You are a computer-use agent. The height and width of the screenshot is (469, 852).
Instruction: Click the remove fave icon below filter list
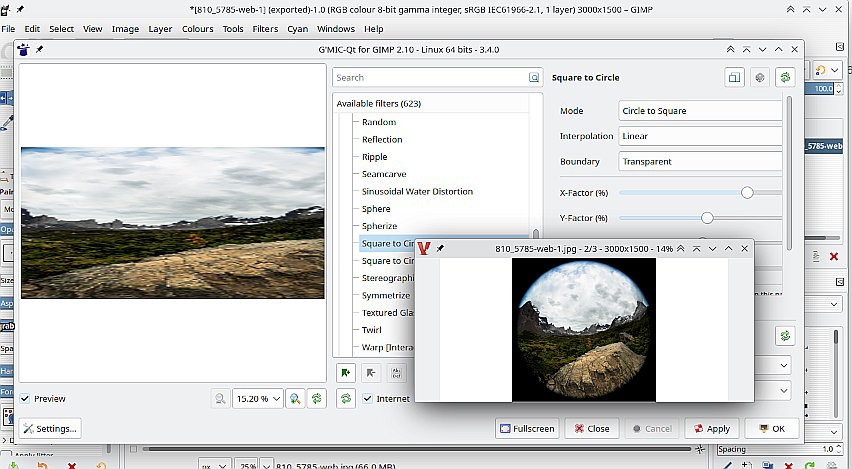point(371,372)
